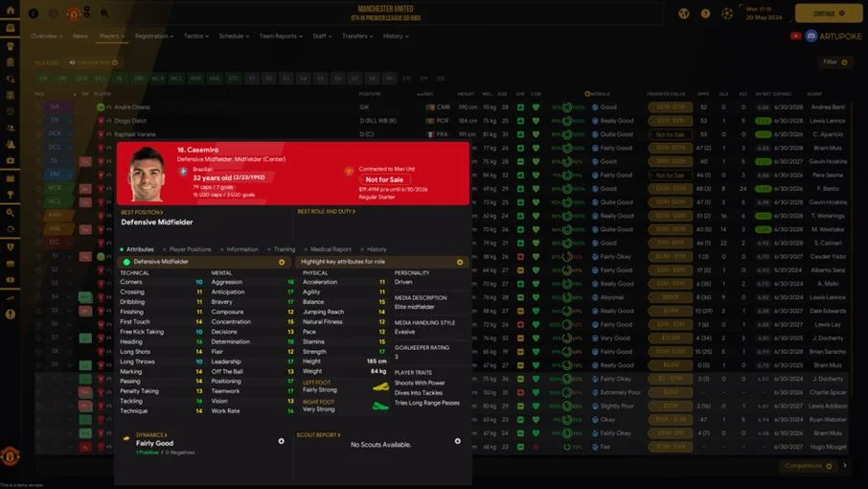Select the Training radio tab
Image resolution: width=868 pixels, height=489 pixels.
[x=281, y=249]
